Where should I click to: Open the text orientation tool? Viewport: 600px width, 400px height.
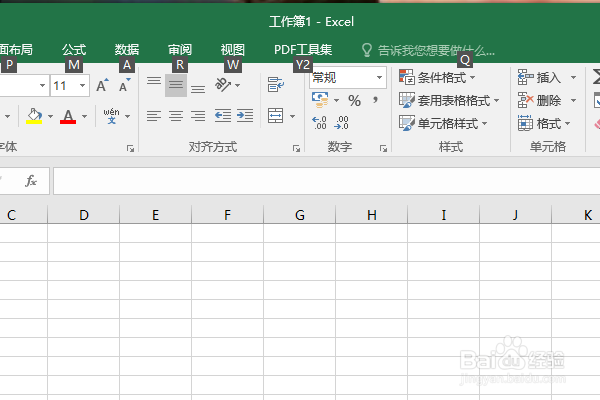pyautogui.click(x=223, y=85)
